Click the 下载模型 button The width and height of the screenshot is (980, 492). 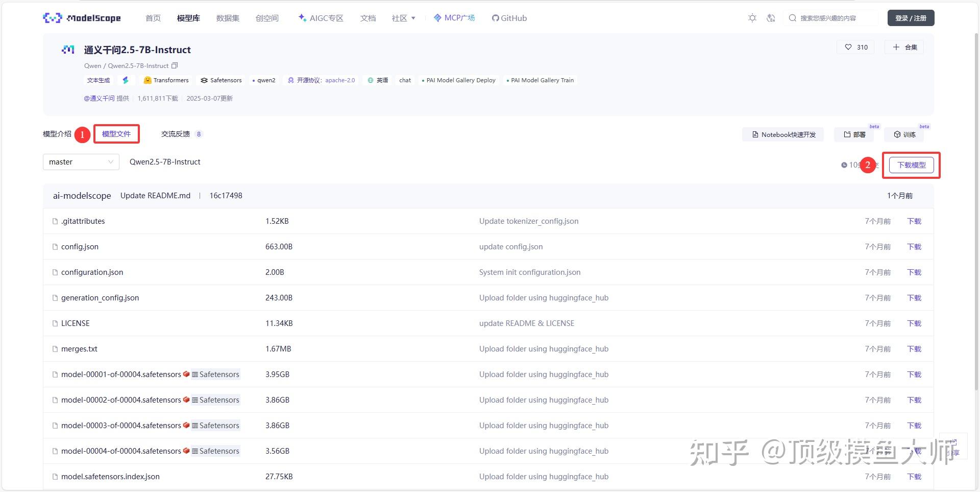pos(912,165)
